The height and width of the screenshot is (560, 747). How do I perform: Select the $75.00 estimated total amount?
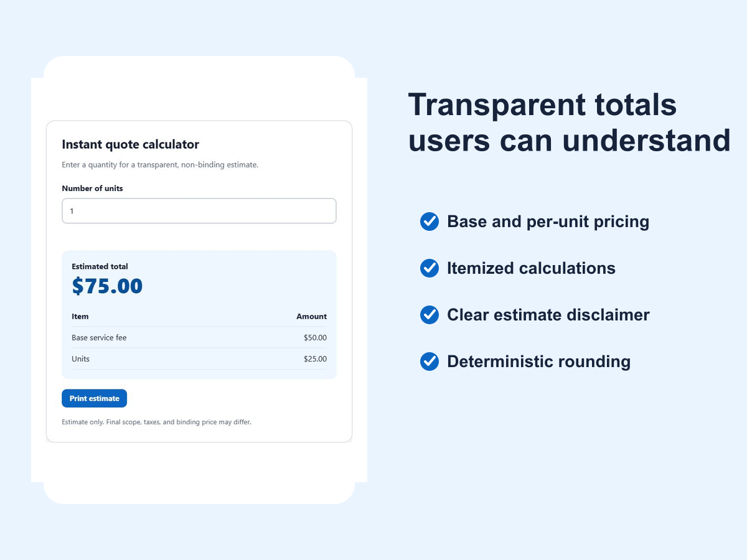107,286
